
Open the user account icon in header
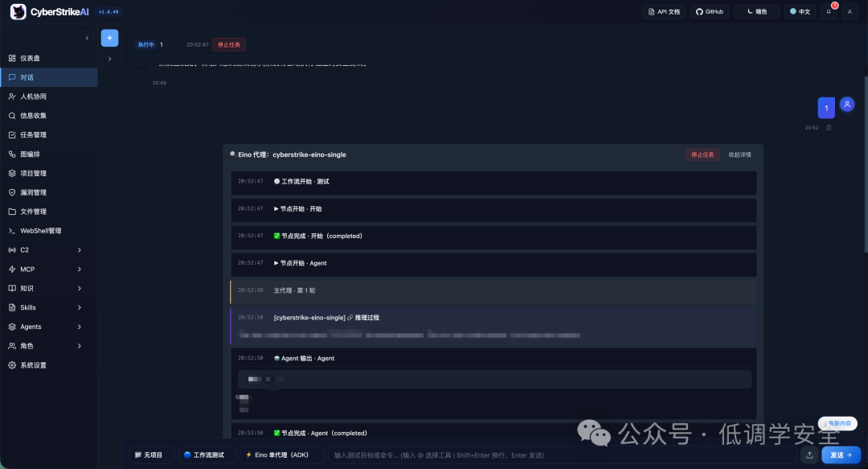[850, 11]
